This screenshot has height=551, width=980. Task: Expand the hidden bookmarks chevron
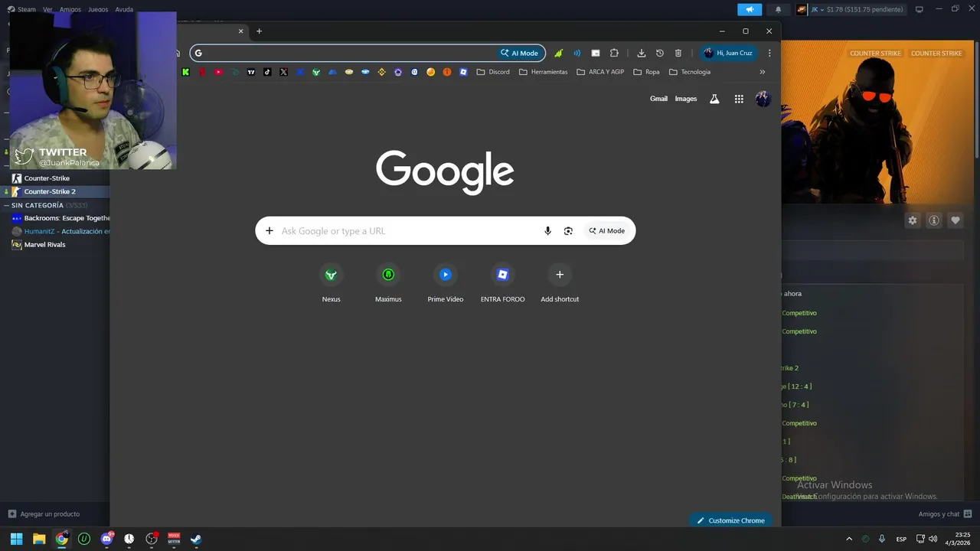(762, 72)
